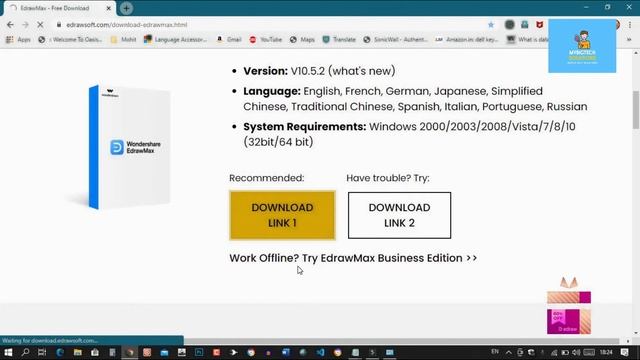The width and height of the screenshot is (640, 360).
Task: Click the active Chrome taskbar icon
Action: [130, 352]
